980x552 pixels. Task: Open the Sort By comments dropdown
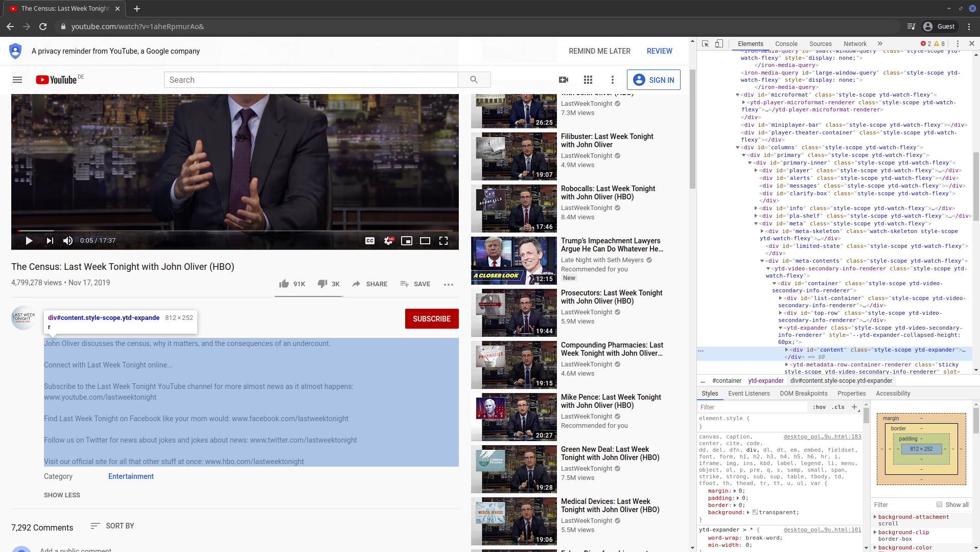pos(112,526)
